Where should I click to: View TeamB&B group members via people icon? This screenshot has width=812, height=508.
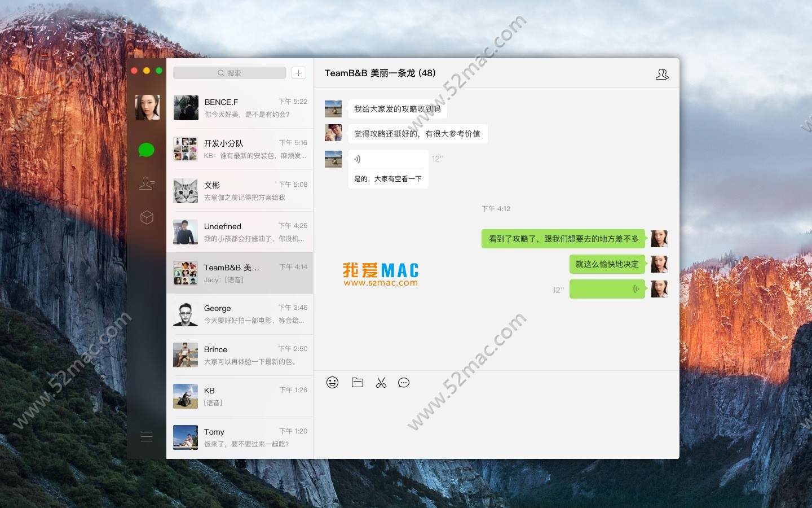point(662,73)
